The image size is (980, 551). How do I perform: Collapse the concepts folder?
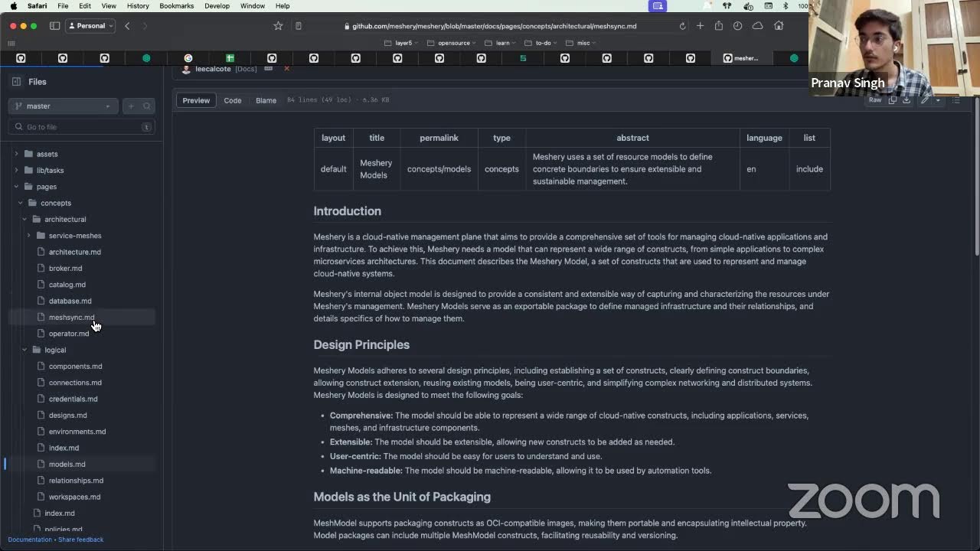pyautogui.click(x=20, y=203)
